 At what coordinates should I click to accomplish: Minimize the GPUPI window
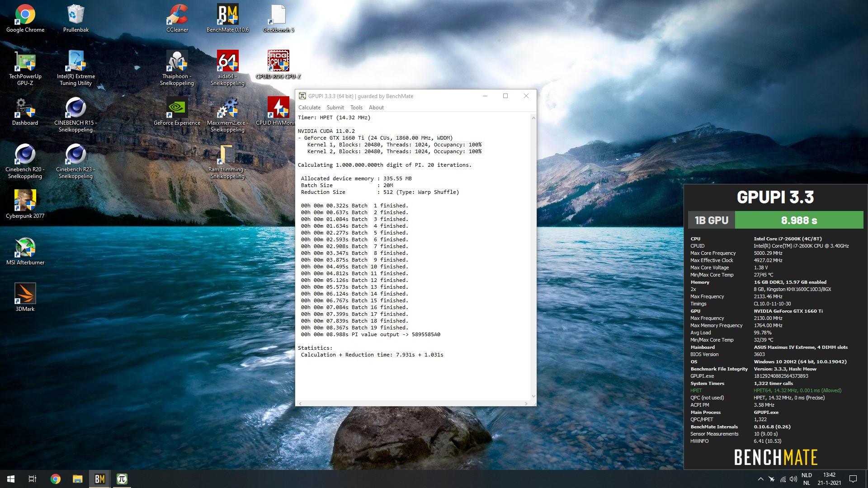(485, 96)
